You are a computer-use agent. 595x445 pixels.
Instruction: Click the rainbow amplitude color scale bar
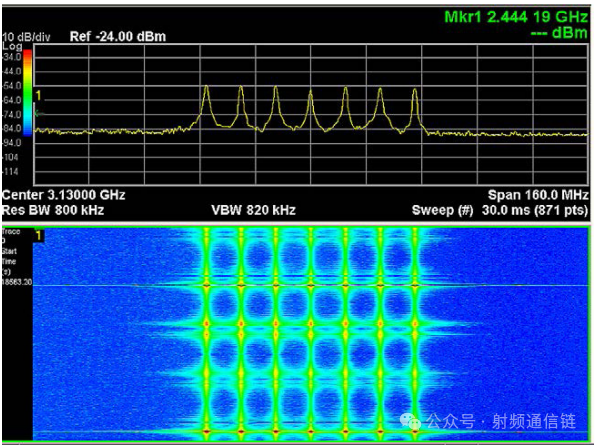click(x=27, y=93)
